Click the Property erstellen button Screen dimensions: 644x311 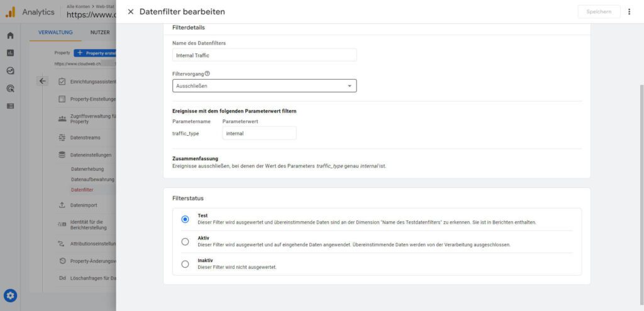pos(96,53)
